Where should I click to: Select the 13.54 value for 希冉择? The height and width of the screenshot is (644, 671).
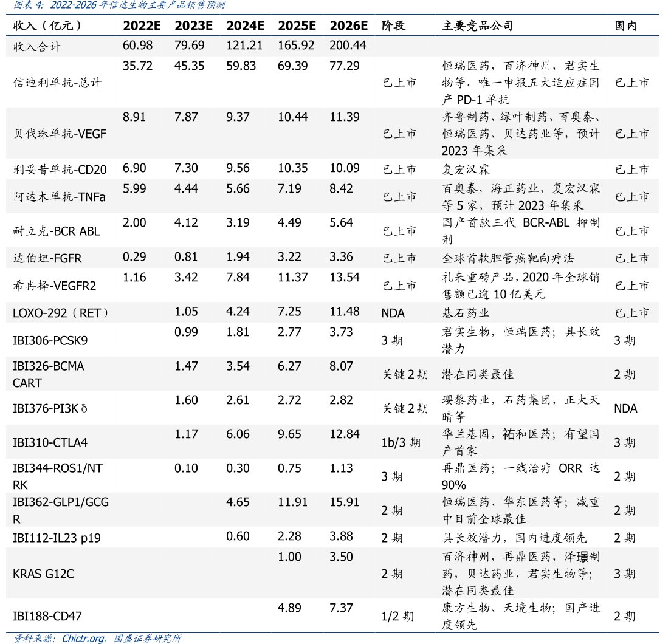(x=345, y=278)
